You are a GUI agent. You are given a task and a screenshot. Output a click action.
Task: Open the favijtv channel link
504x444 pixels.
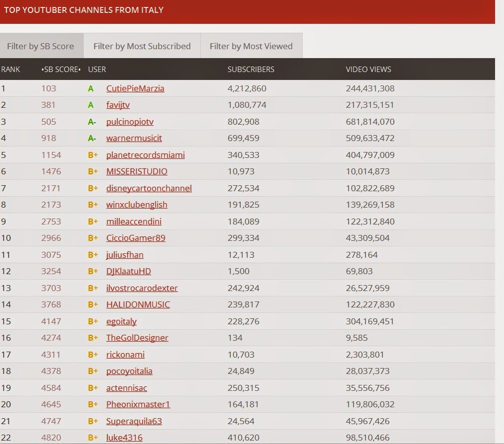[x=118, y=105]
